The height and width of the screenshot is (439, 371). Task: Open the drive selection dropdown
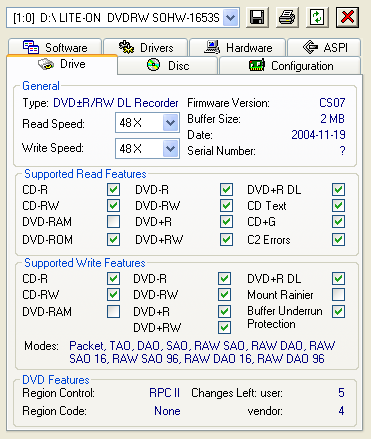230,18
